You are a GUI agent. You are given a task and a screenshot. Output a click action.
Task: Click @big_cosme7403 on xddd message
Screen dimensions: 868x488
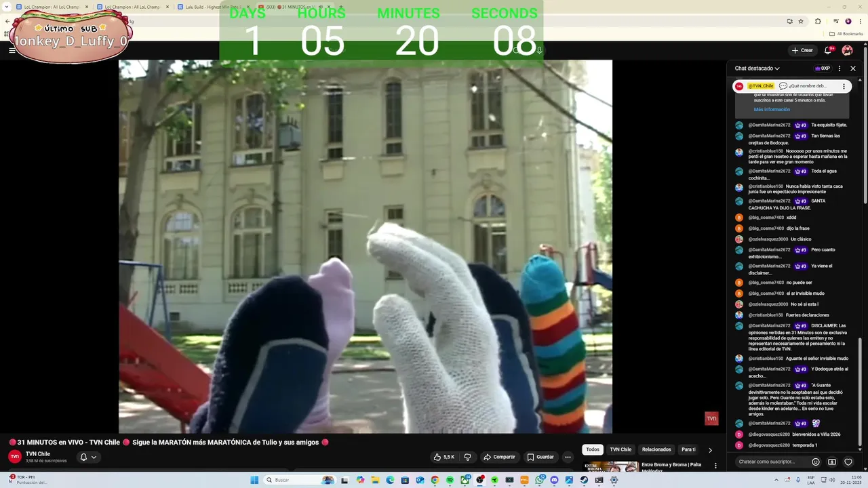(766, 218)
